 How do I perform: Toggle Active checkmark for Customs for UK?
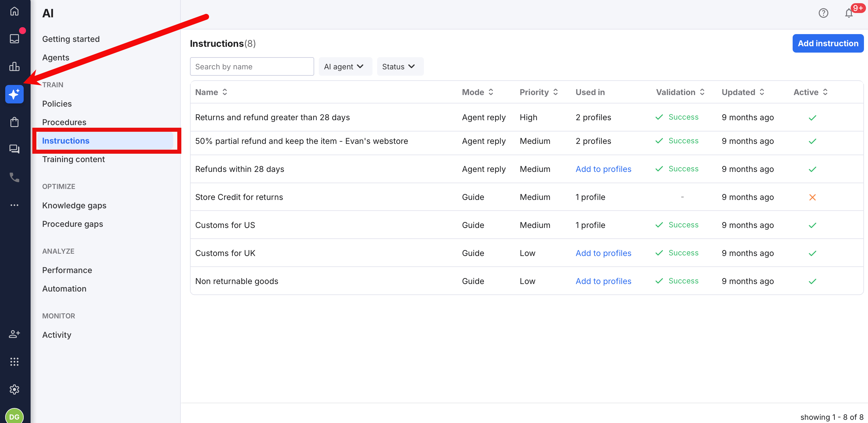click(812, 253)
